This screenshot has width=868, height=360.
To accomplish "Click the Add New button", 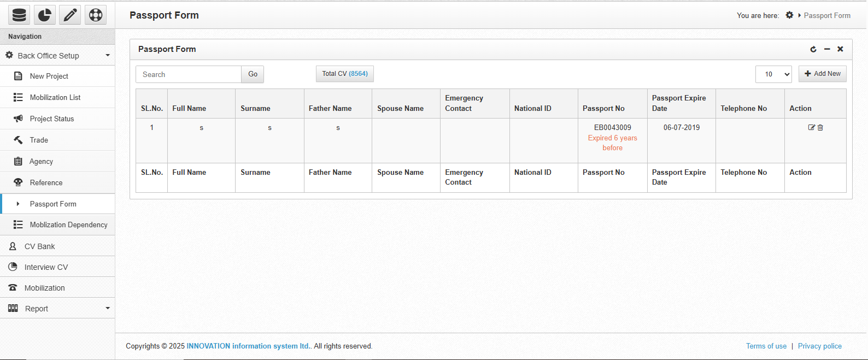I will tap(822, 74).
